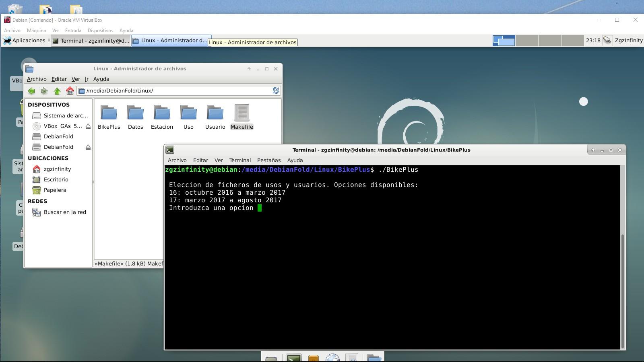This screenshot has width=644, height=362.
Task: Open Buscar en la red
Action: click(x=59, y=212)
